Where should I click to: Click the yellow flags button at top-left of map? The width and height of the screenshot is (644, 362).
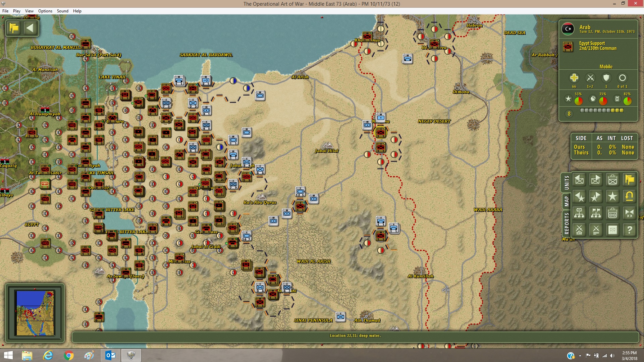point(14,28)
